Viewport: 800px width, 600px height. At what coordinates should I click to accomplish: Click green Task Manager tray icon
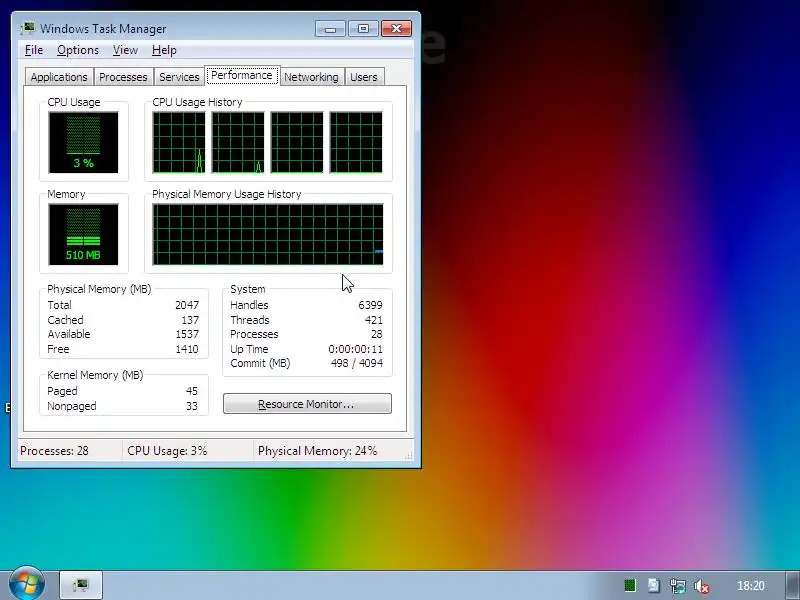630,586
